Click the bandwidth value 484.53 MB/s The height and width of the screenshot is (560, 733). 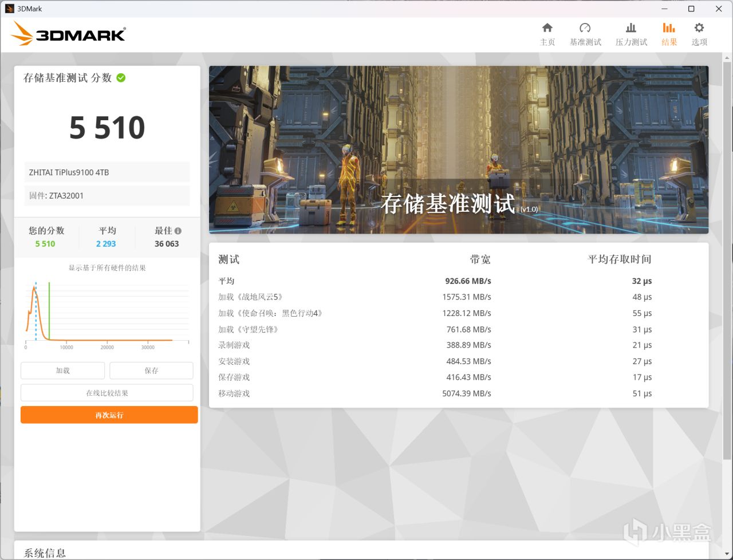pyautogui.click(x=469, y=361)
